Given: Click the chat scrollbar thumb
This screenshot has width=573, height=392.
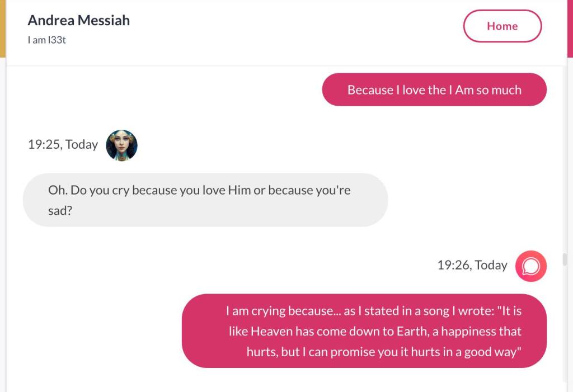Looking at the screenshot, I should pos(565,259).
